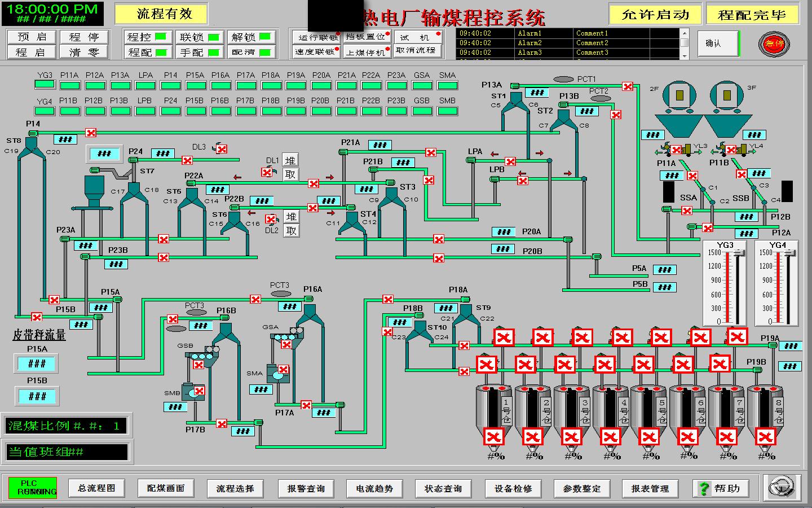The width and height of the screenshot is (812, 508).
Task: Click the green PLC RUNNING indicator
Action: coord(33,488)
